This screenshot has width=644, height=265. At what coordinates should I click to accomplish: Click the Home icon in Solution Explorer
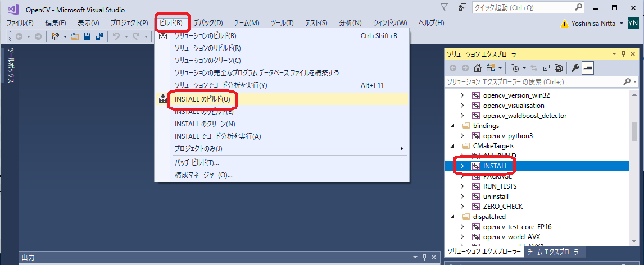(477, 68)
